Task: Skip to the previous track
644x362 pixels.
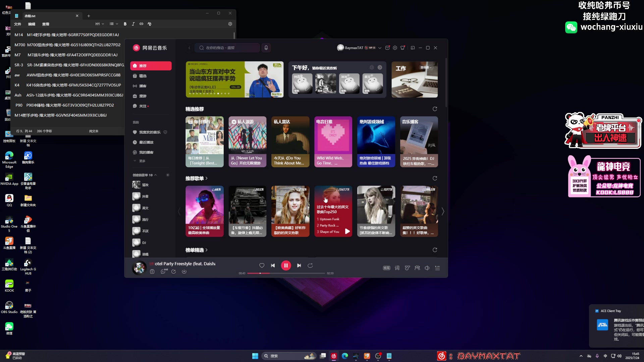Action: tap(273, 265)
